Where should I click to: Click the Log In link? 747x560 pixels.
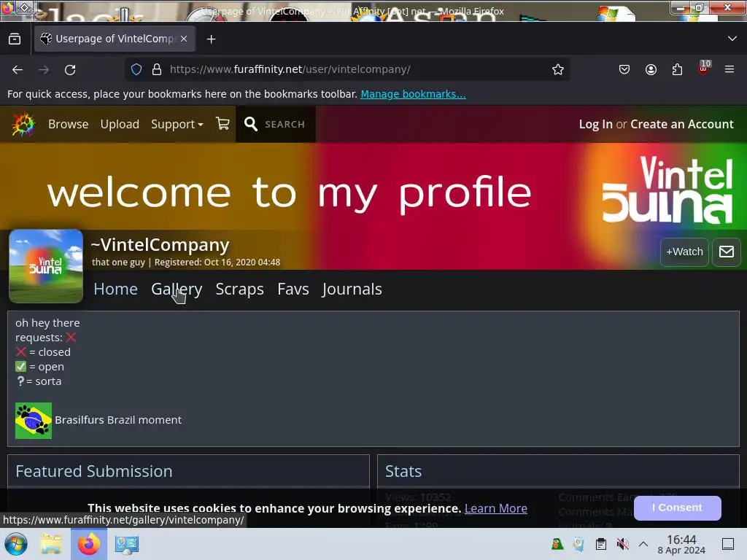coord(595,124)
